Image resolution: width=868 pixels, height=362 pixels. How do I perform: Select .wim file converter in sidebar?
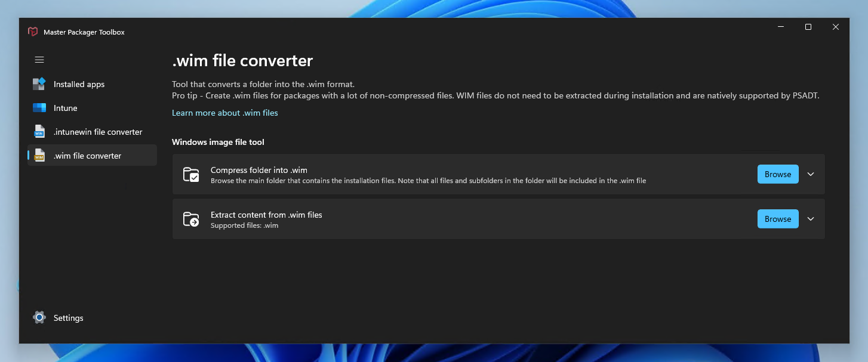93,156
